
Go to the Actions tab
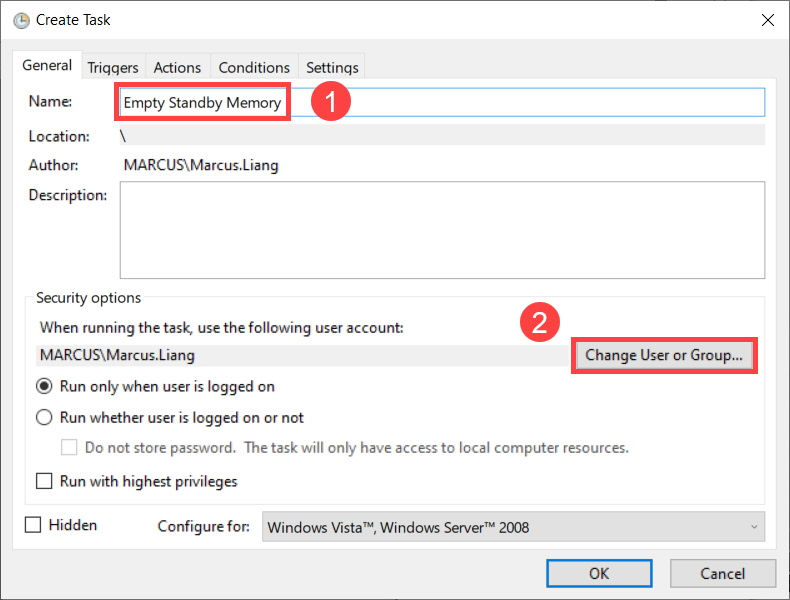[177, 67]
